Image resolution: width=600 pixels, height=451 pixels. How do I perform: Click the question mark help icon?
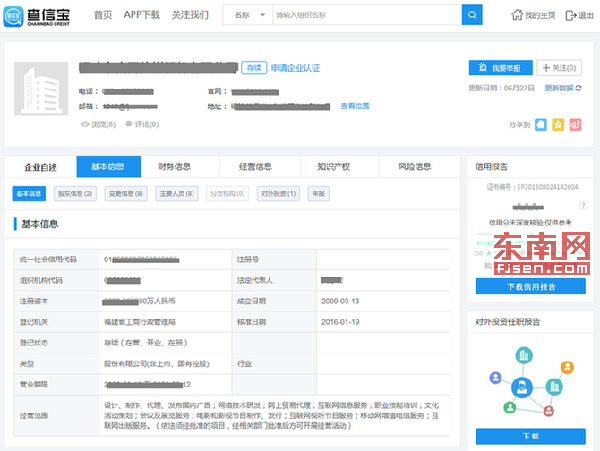[x=583, y=205]
